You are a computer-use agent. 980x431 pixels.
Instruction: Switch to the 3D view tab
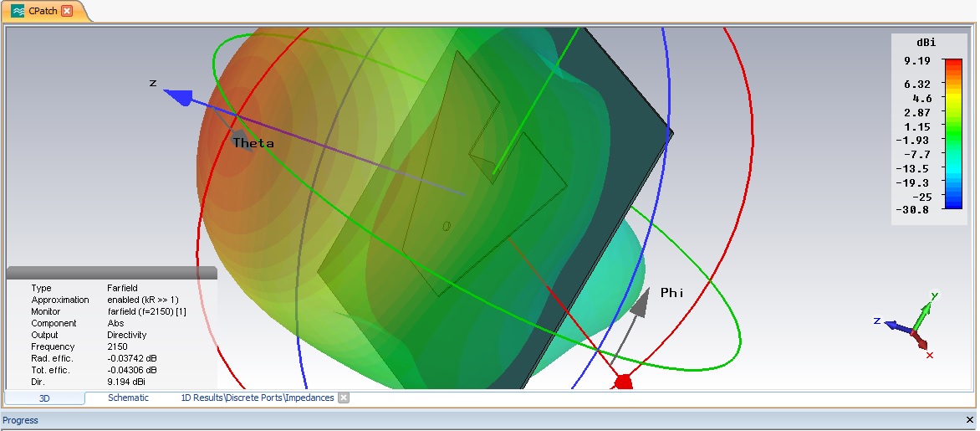(44, 398)
